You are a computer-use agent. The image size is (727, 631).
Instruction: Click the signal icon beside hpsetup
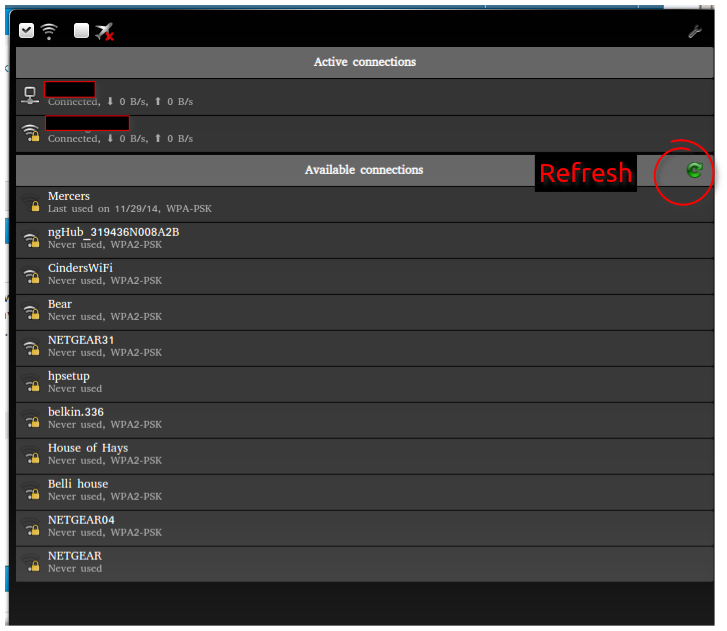tap(31, 384)
